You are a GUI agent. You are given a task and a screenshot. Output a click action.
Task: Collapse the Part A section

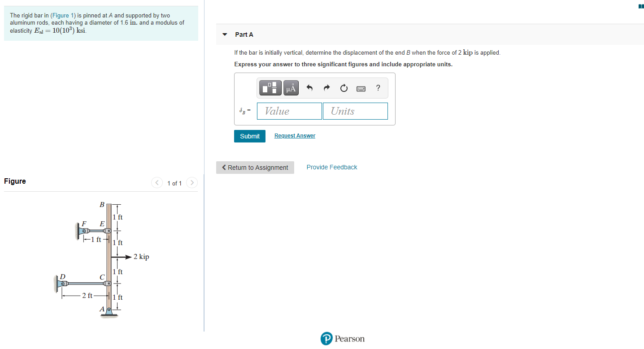pyautogui.click(x=224, y=34)
